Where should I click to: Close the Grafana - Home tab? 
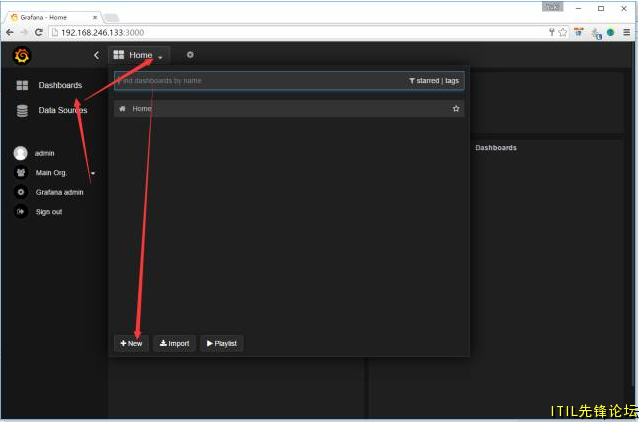95,17
